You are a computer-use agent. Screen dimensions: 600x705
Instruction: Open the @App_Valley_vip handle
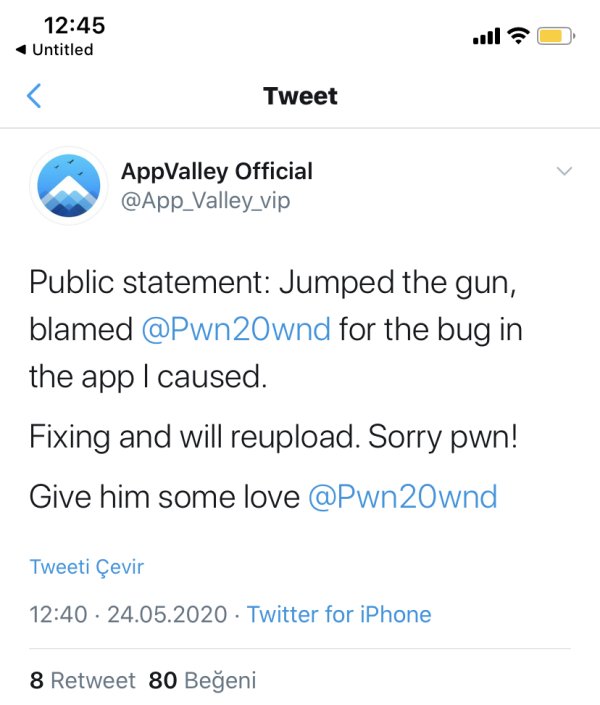205,200
